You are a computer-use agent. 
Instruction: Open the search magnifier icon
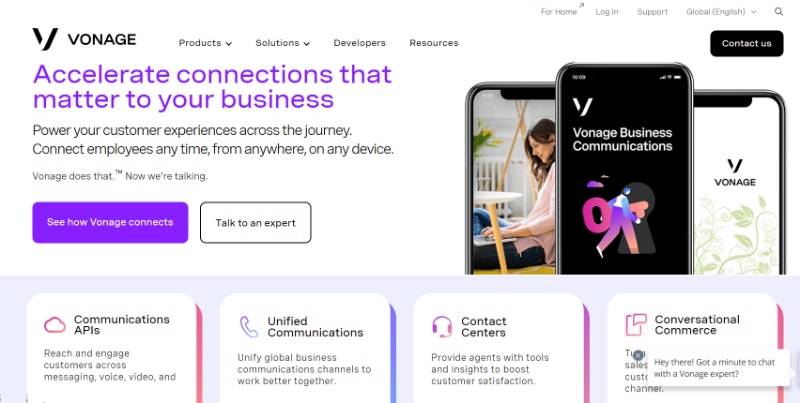pyautogui.click(x=779, y=12)
